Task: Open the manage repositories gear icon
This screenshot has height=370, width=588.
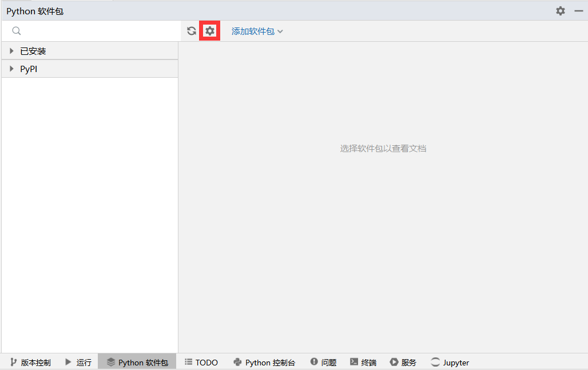Action: tap(210, 31)
